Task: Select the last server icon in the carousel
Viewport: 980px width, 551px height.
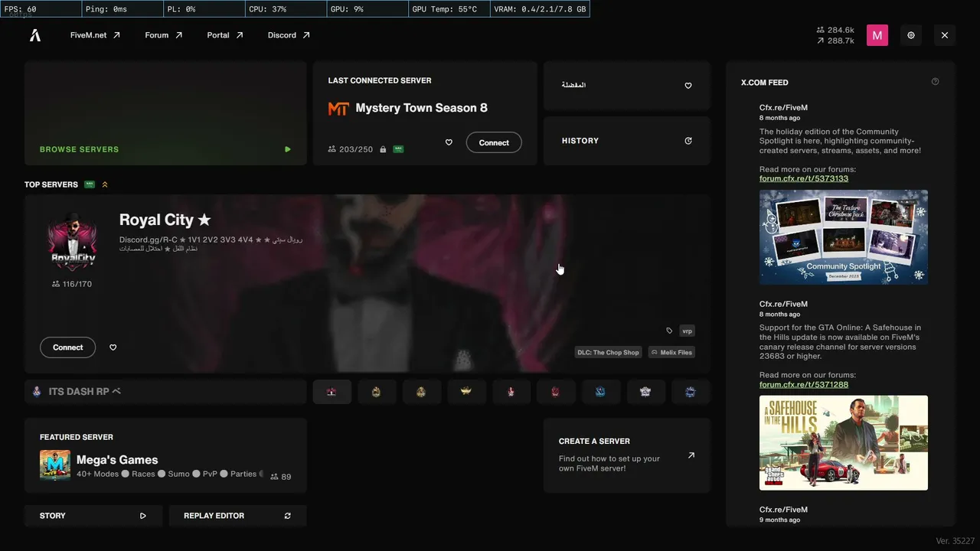Action: pyautogui.click(x=690, y=392)
